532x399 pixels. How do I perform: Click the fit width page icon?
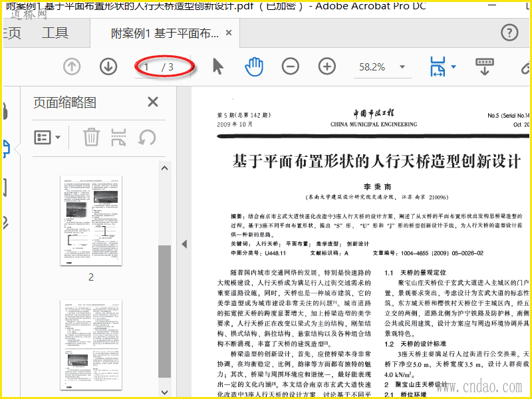click(438, 66)
